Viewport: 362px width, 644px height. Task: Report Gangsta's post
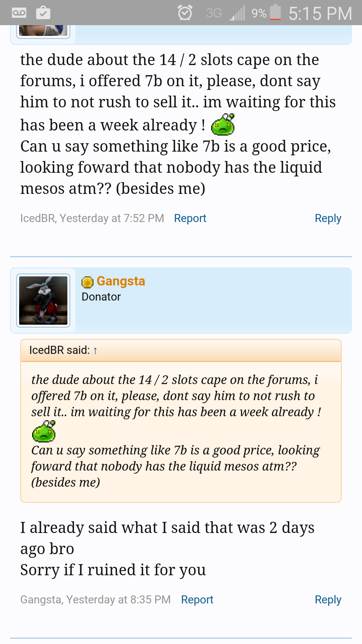(197, 600)
